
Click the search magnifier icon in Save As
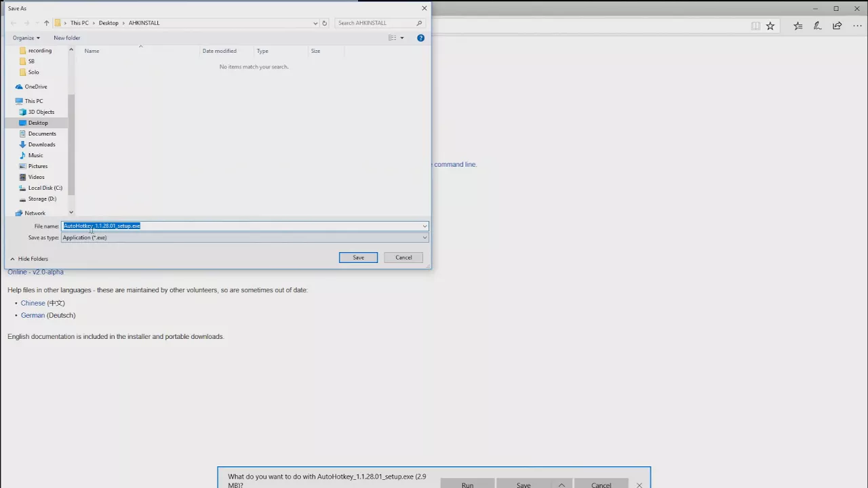coord(419,23)
